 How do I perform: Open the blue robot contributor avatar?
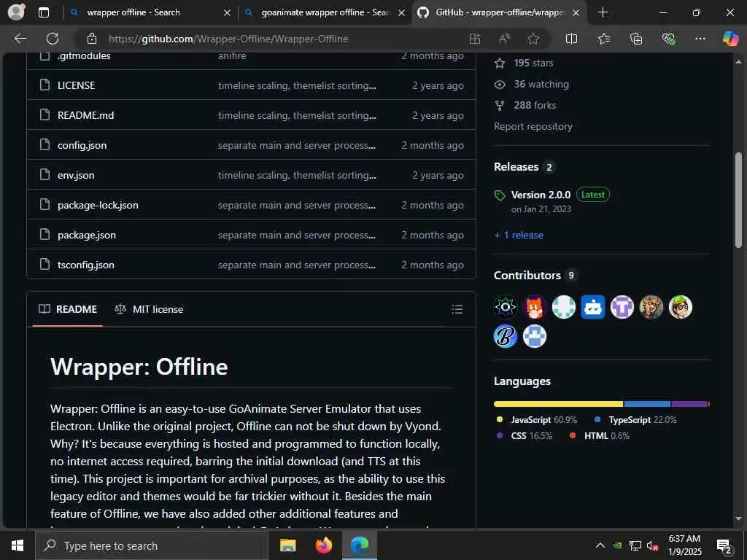coord(593,307)
